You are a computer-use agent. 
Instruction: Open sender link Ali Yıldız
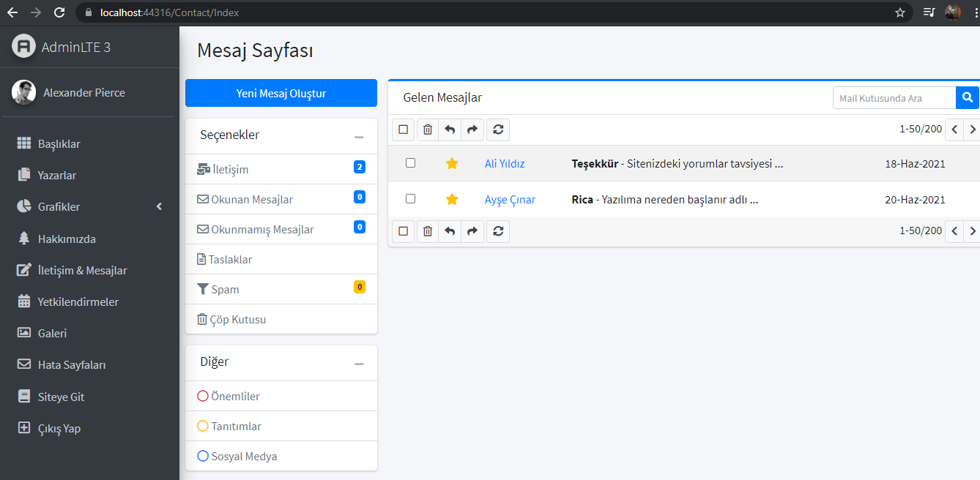click(x=505, y=163)
